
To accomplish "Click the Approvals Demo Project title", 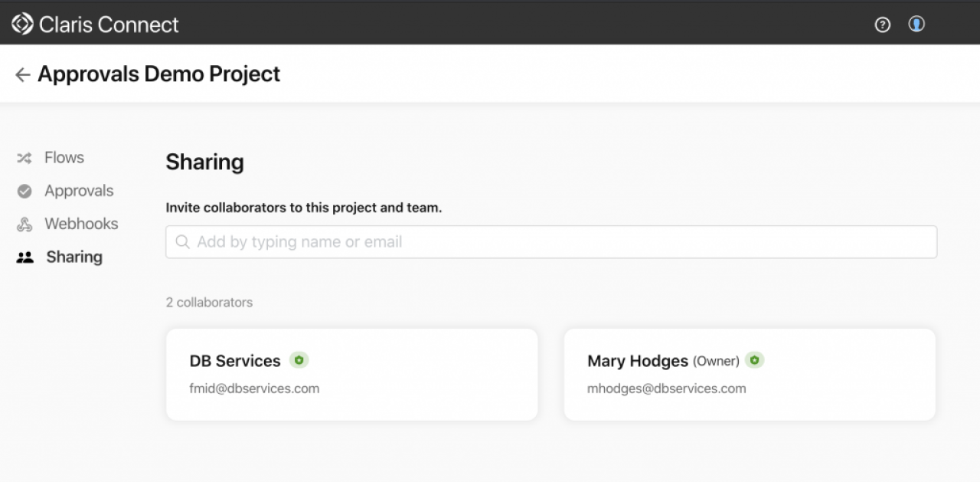I will [x=159, y=74].
